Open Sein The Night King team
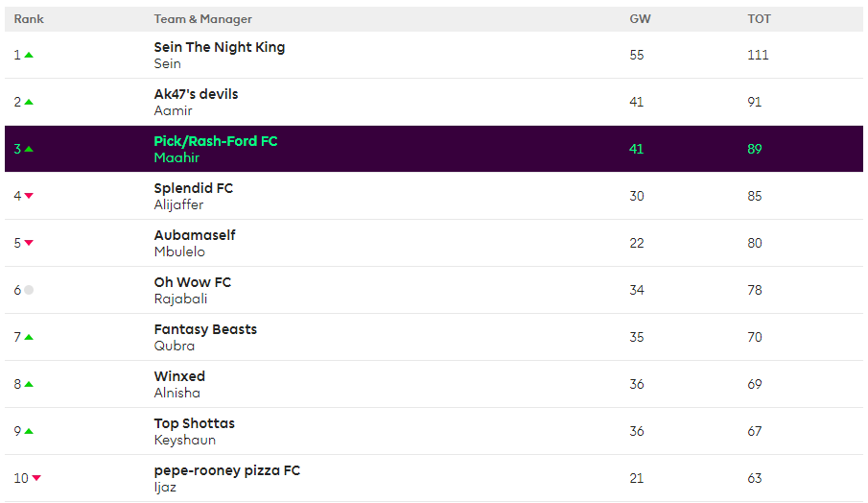Screen dimensions: 868x503 point(219,47)
